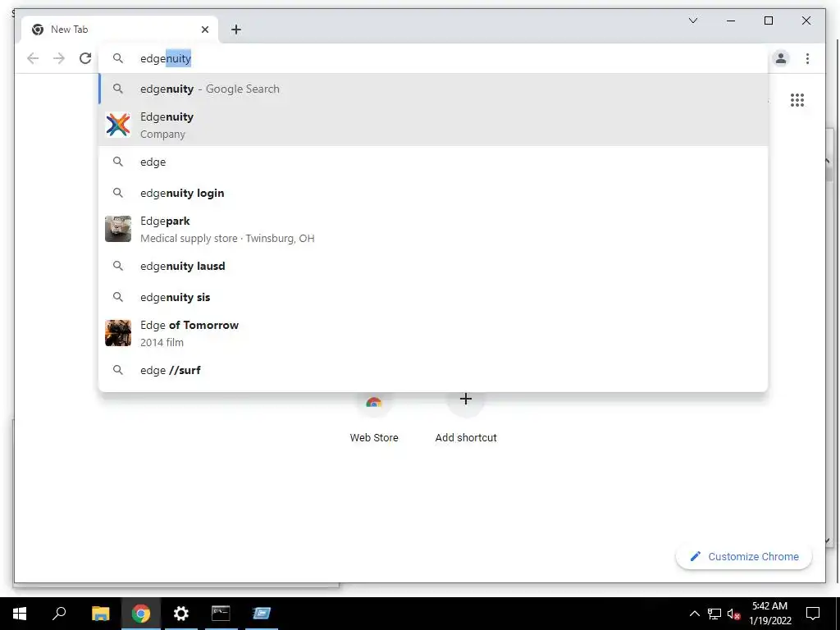Select the Edge of Tomorrow film suggestion

pos(433,333)
